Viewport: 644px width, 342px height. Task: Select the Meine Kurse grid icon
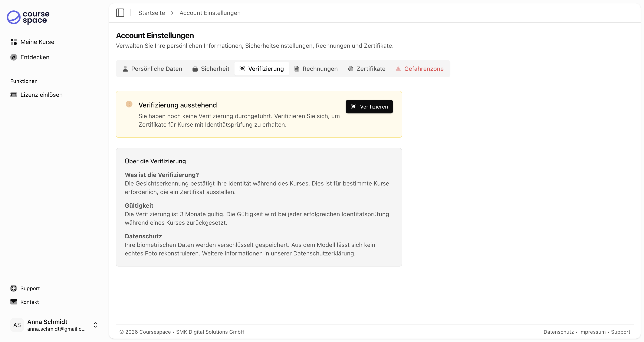tap(13, 42)
